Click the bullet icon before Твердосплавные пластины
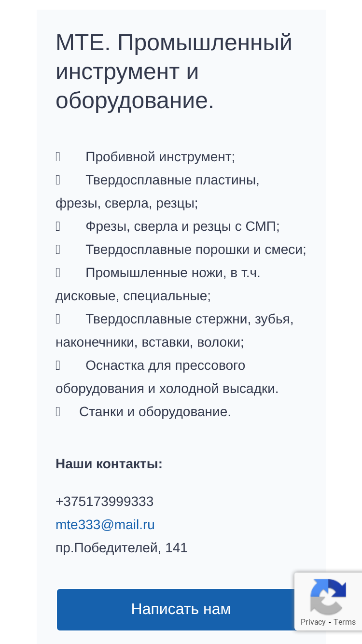Viewport: 362px width, 644px height. coord(58,180)
